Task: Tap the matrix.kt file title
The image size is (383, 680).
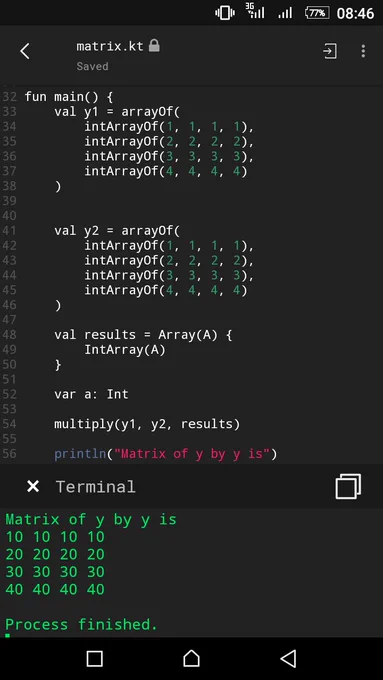Action: (110, 46)
